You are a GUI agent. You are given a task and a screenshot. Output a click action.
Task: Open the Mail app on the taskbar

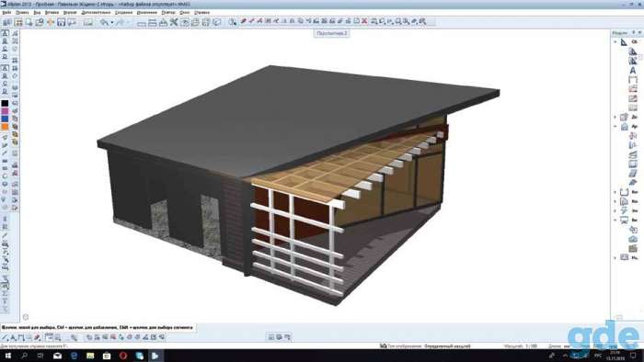pyautogui.click(x=57, y=356)
